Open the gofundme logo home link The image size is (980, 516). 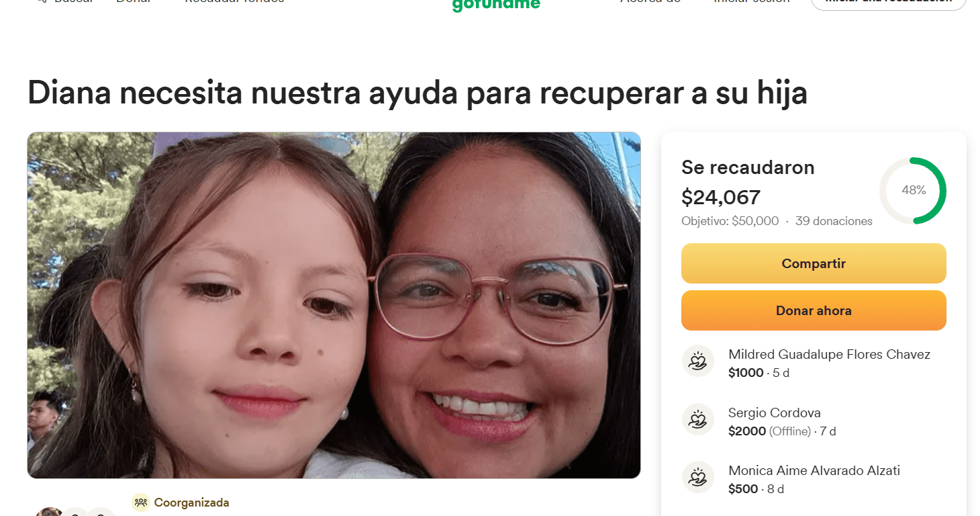click(496, 5)
